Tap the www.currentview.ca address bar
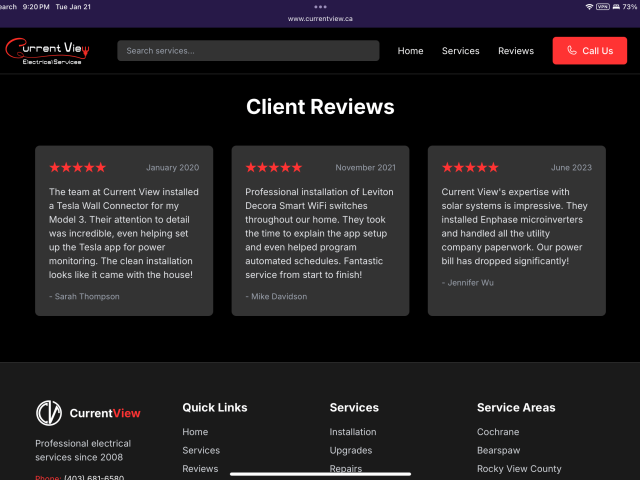Screen dimensions: 640x480 click(x=320, y=19)
